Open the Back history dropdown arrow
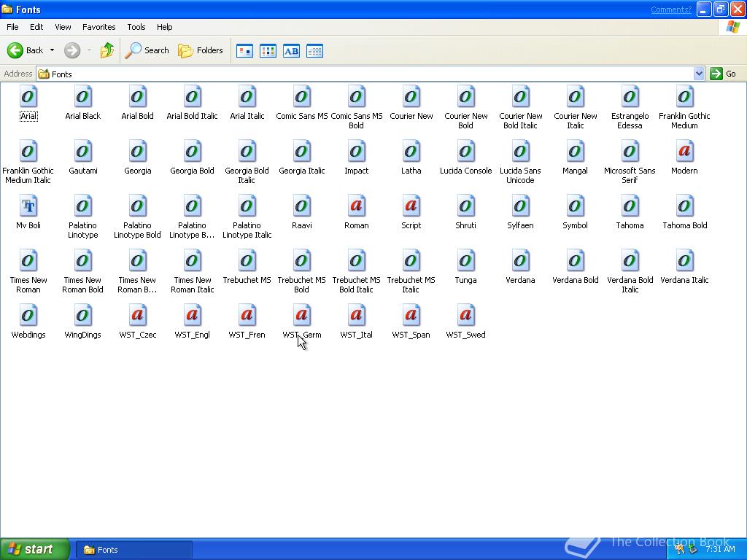The width and height of the screenshot is (747, 560). tap(52, 50)
